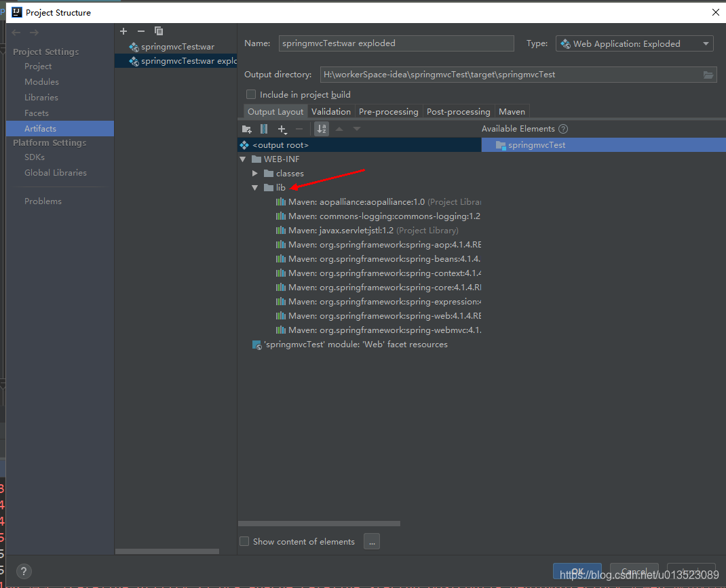Viewport: 726px width, 588px height.
Task: Open Modules in Project Settings
Action: [41, 82]
